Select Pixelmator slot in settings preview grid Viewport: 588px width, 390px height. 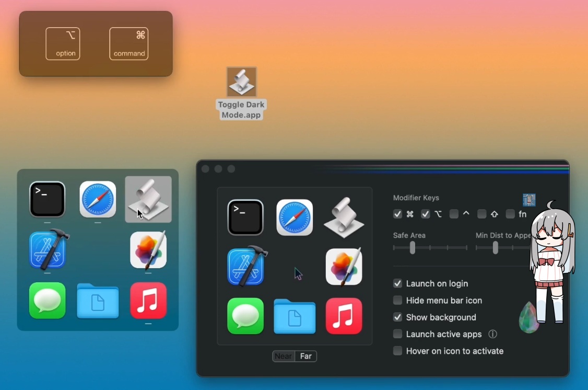point(344,266)
